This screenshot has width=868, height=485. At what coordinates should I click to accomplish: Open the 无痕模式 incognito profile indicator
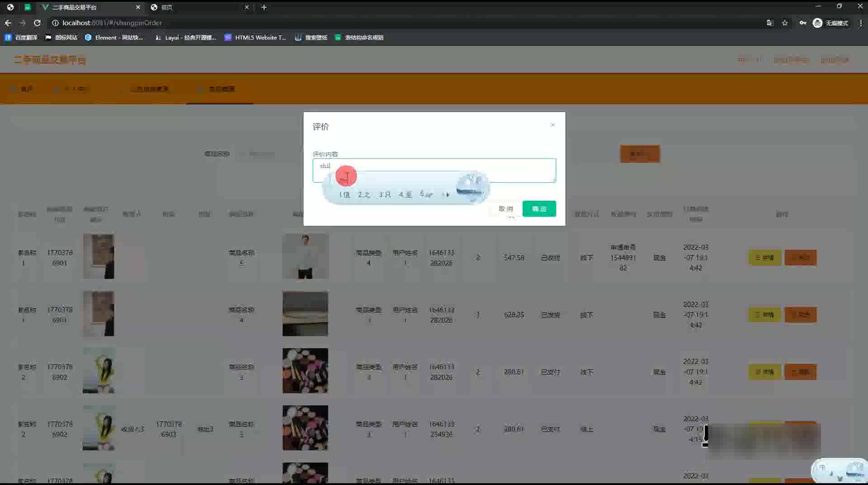(831, 23)
